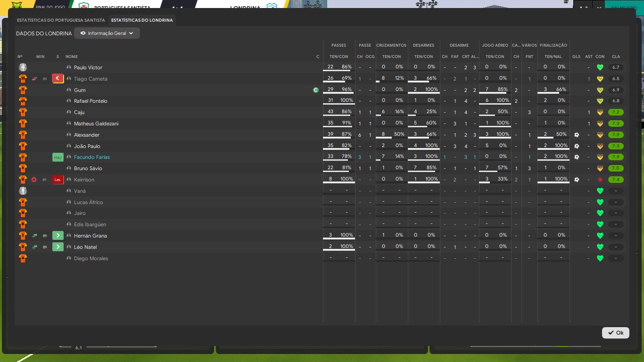Click Hernán Grana's substituted-on green arrow
The width and height of the screenshot is (644, 362).
tap(58, 236)
